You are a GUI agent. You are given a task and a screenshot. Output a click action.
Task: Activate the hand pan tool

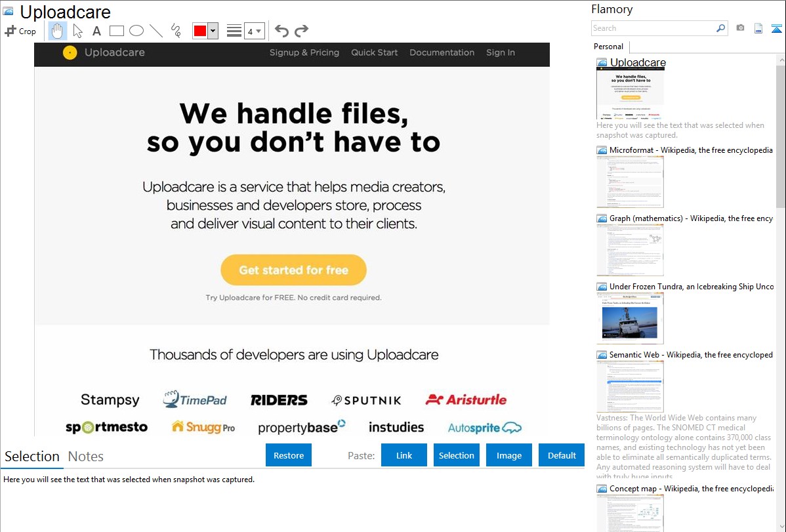pos(57,31)
